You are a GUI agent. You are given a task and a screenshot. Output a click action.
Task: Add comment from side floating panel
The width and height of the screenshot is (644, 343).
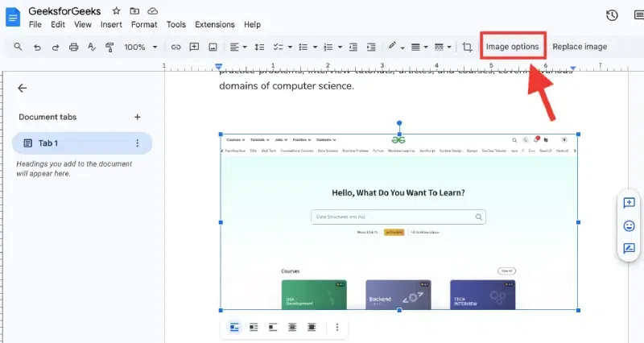click(x=629, y=203)
